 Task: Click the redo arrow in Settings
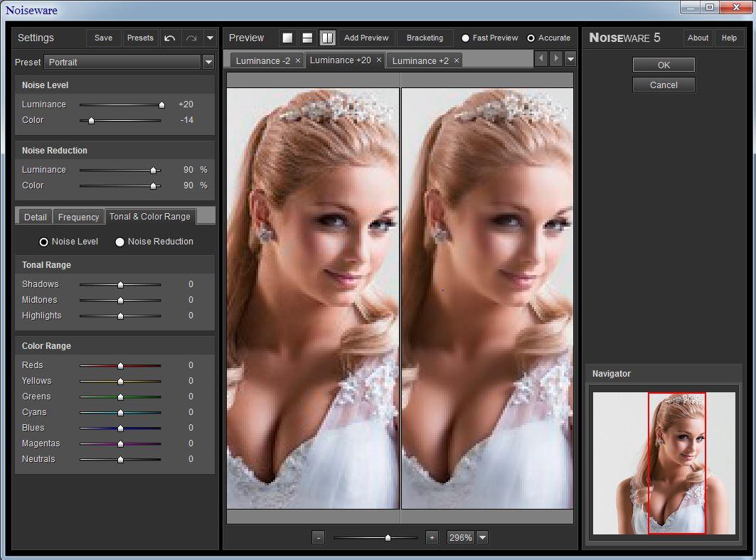[191, 38]
